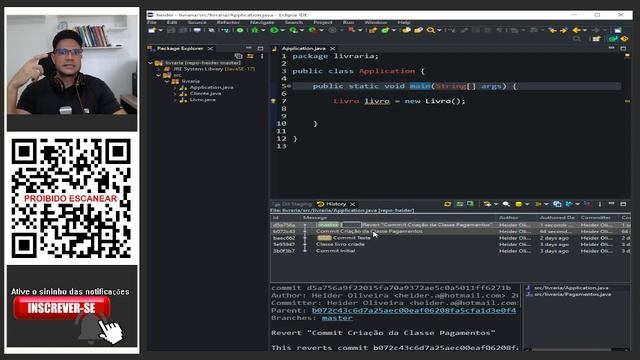Close the Application.java editor tab
Screen dimensions: 640x360
point(333,48)
